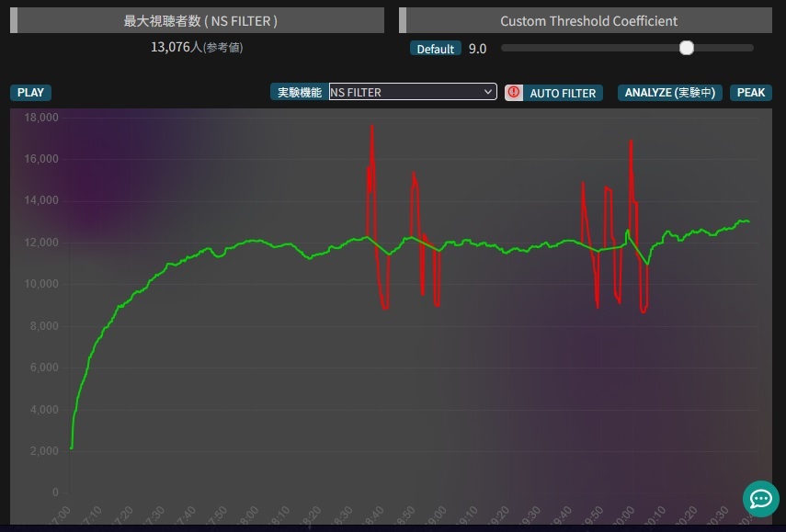Click the 18,000 y-axis label

41,118
